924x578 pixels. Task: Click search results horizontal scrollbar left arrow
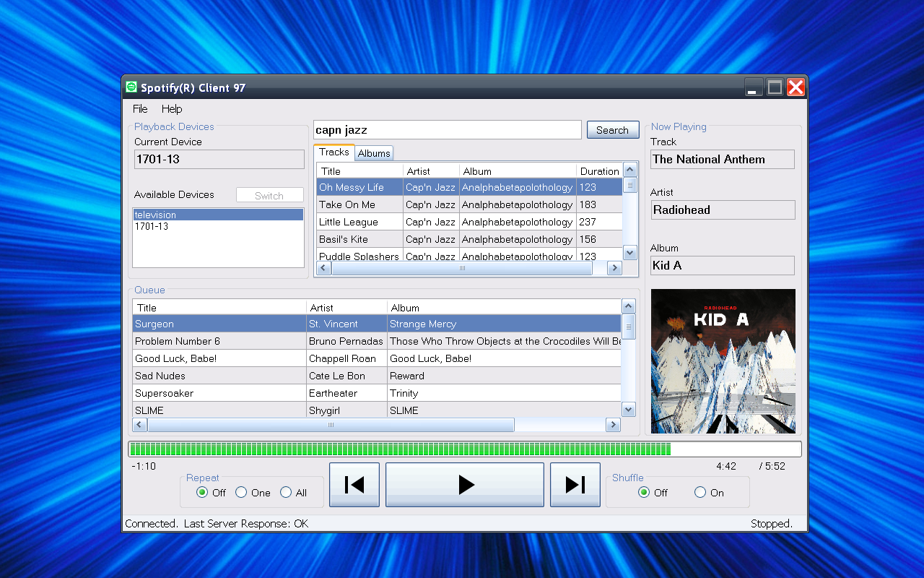point(324,268)
